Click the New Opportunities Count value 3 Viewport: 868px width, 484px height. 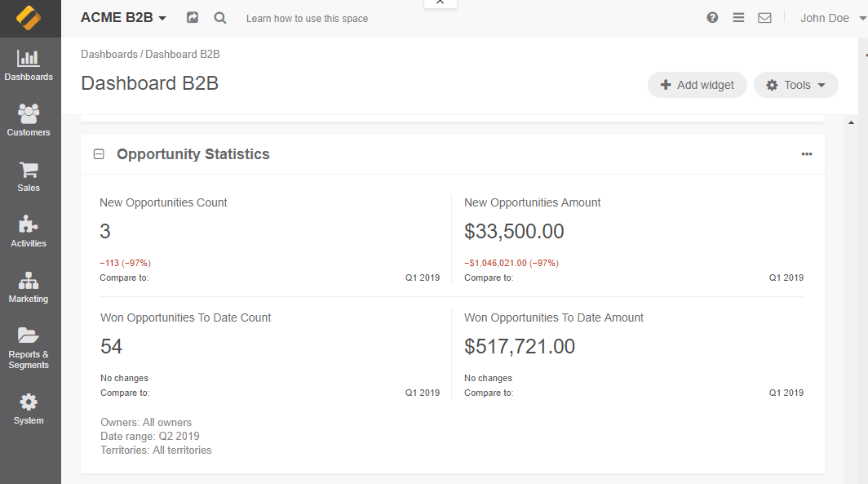[105, 232]
